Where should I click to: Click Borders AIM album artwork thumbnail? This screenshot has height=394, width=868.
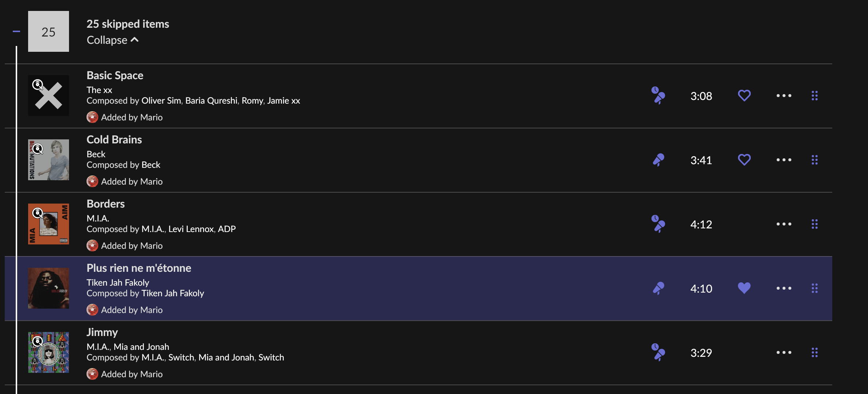point(49,224)
